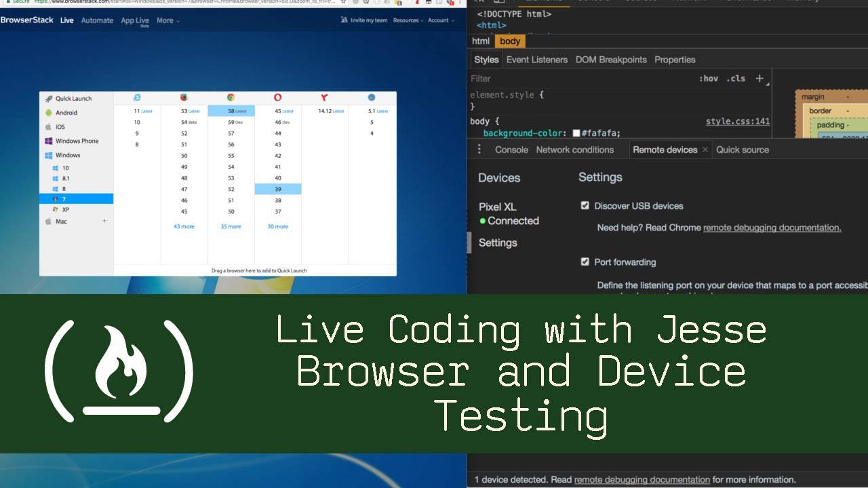This screenshot has width=868, height=488.
Task: Select highlighted Windows 7 entry
Action: (x=76, y=199)
